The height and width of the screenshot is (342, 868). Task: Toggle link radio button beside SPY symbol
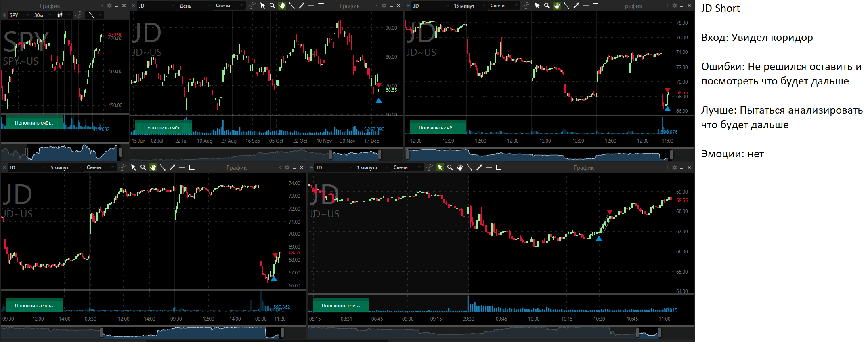4,15
